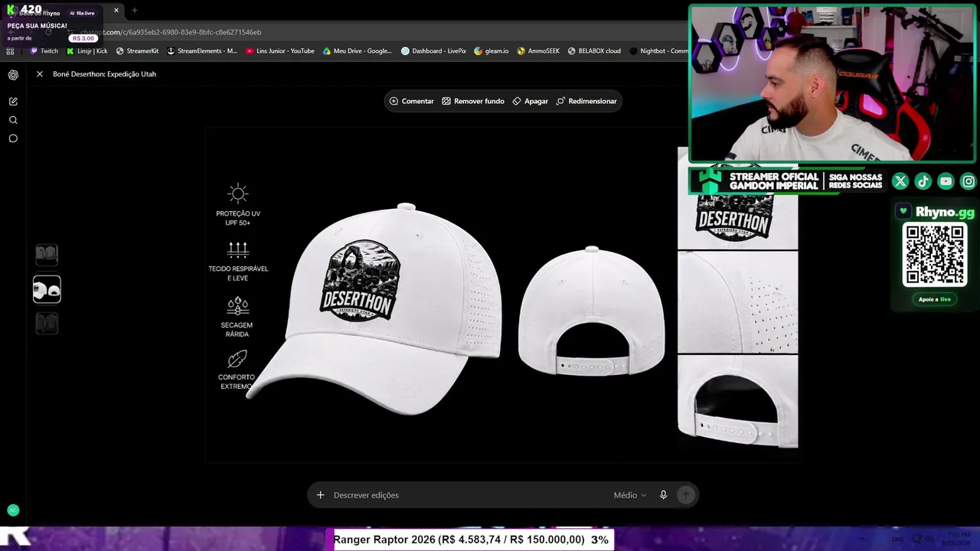Click the R$ 3.00 price badge
This screenshot has height=551, width=980.
pos(83,38)
